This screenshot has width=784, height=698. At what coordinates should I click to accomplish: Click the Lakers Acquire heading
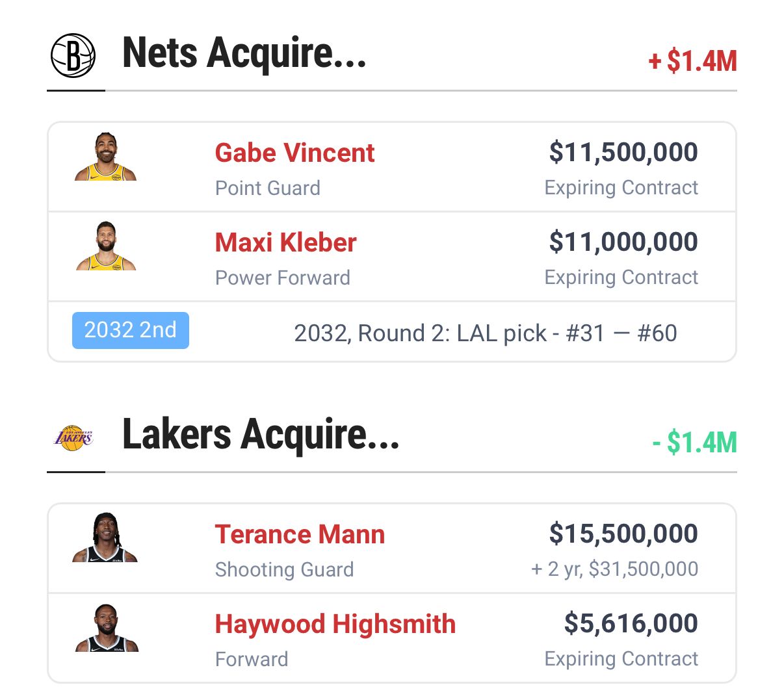coord(260,435)
